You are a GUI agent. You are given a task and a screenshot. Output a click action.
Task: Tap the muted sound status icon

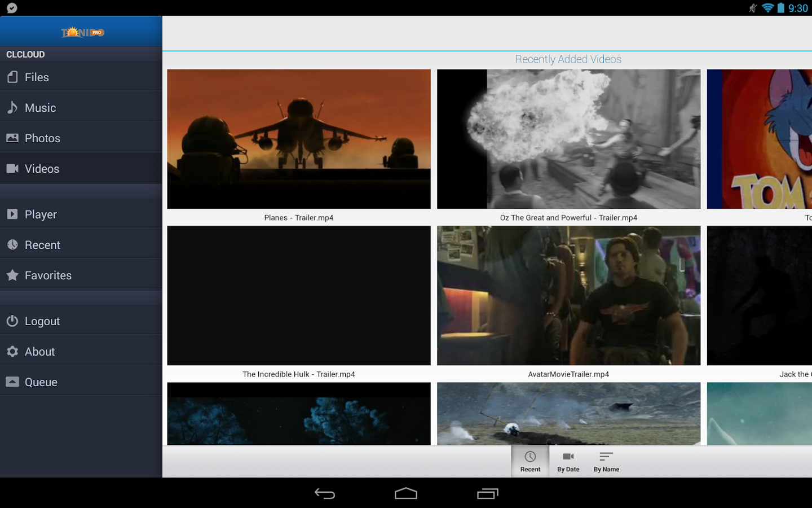(x=753, y=8)
